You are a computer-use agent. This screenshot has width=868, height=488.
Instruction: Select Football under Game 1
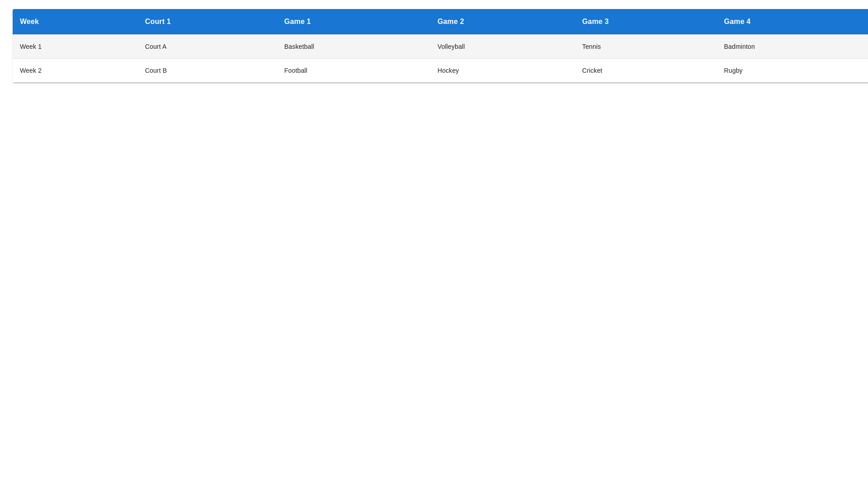tap(296, 70)
